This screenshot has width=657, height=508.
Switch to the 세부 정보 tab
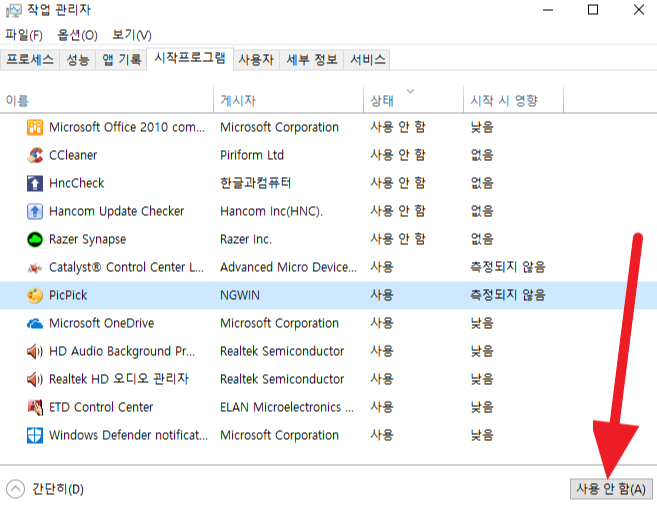click(x=312, y=60)
